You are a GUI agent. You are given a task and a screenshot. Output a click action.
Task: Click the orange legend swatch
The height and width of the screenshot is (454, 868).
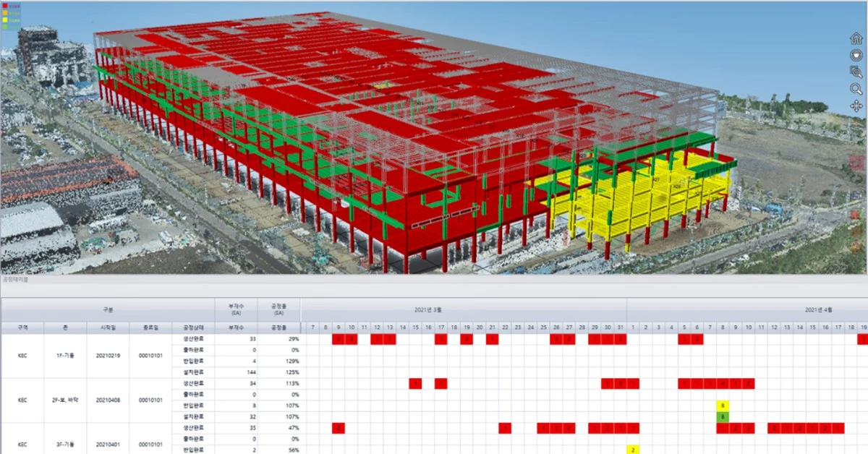(5, 13)
